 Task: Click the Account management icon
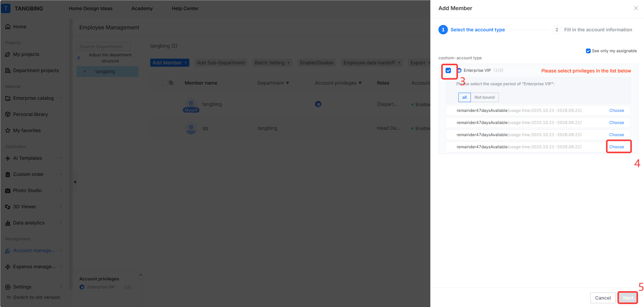click(8, 250)
